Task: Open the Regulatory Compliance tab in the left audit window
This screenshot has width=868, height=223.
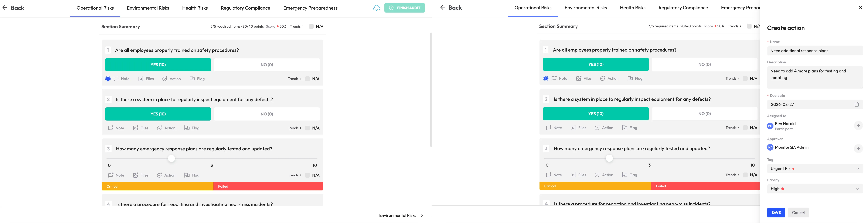Action: 245,8
